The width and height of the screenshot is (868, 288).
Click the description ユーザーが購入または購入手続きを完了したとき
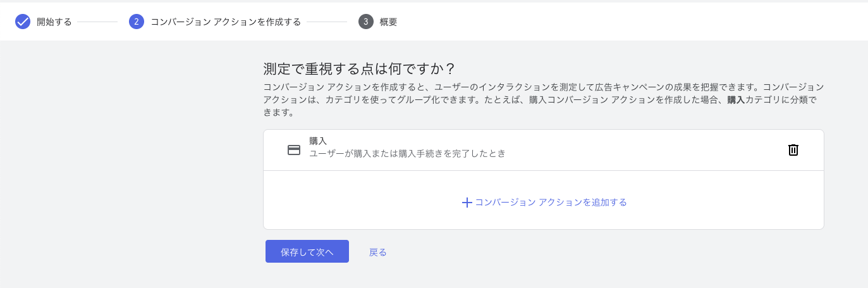click(x=407, y=153)
